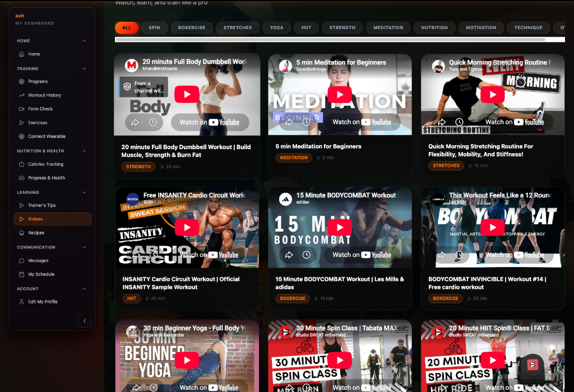Select Videos in the sidebar
The width and height of the screenshot is (574, 392).
(x=52, y=219)
